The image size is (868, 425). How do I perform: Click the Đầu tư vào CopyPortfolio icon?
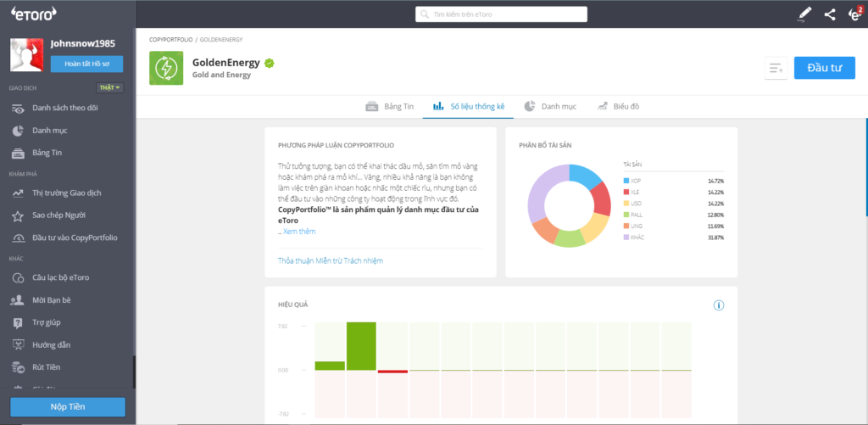19,238
